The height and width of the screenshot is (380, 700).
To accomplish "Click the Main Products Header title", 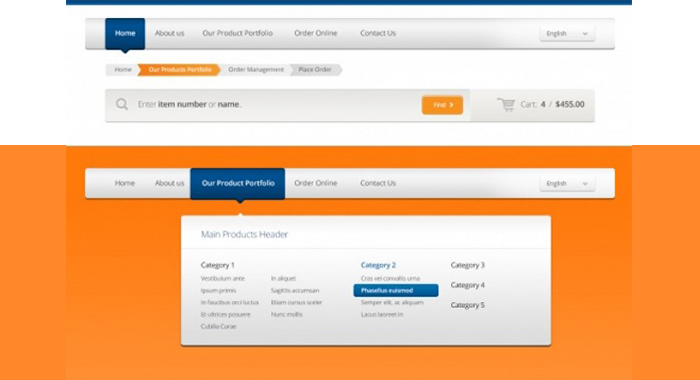I will [x=244, y=234].
